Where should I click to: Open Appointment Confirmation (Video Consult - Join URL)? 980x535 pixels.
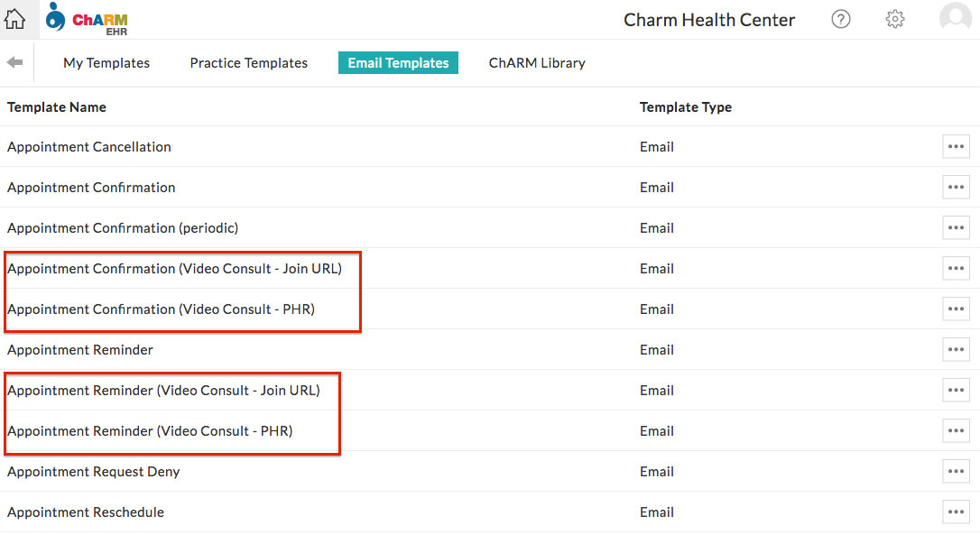coord(175,268)
